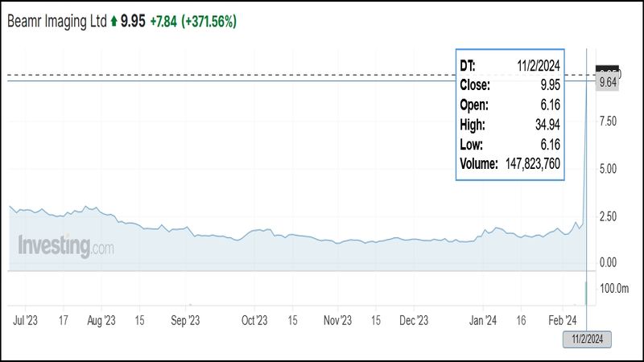Click the High value 34.94 in the tooltip
Screen dimensions: 644x362
[547, 124]
